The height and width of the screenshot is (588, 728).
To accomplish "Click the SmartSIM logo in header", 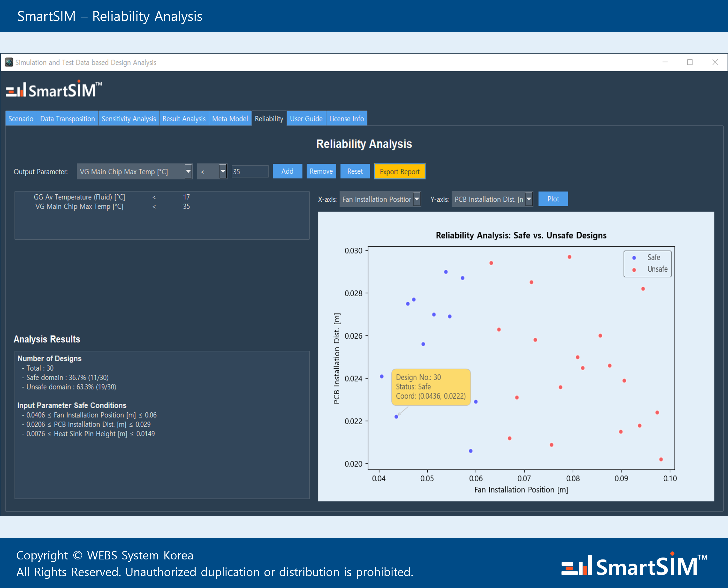I will [x=54, y=90].
